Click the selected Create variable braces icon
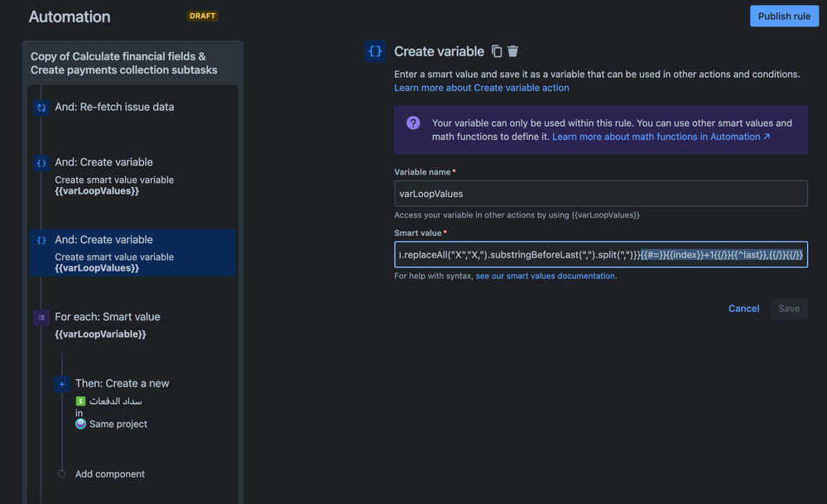 click(41, 240)
